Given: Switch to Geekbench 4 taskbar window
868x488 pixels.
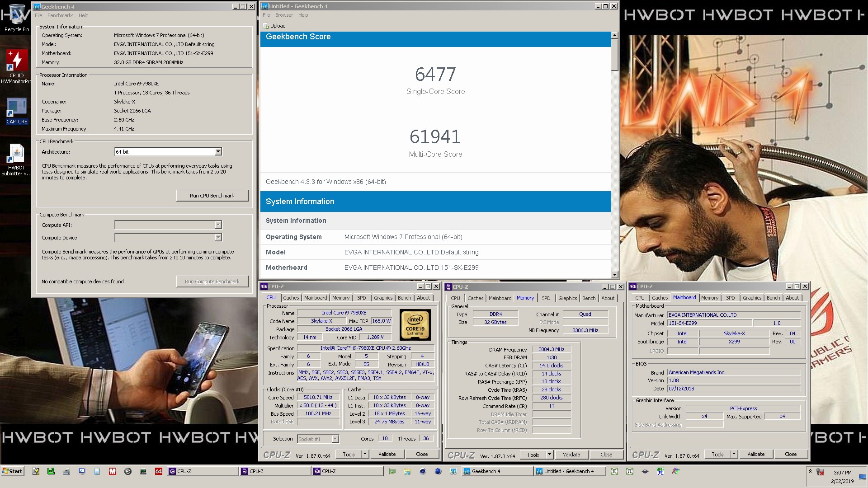Looking at the screenshot, I should (498, 471).
